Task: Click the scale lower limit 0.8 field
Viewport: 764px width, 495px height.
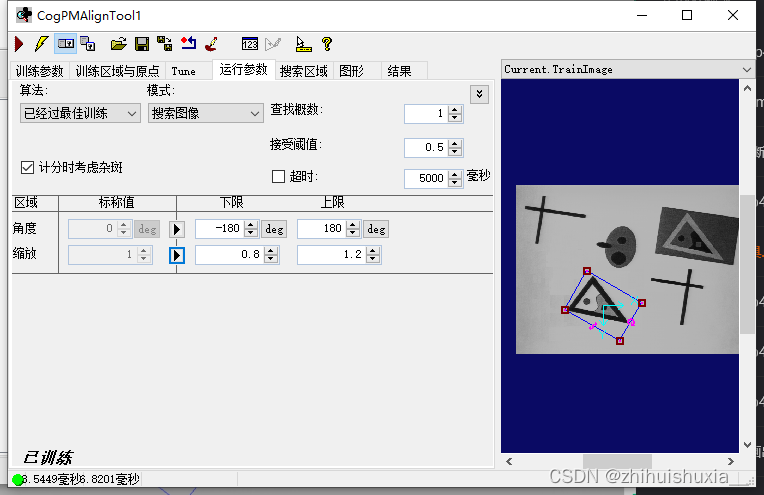Action: click(x=230, y=254)
